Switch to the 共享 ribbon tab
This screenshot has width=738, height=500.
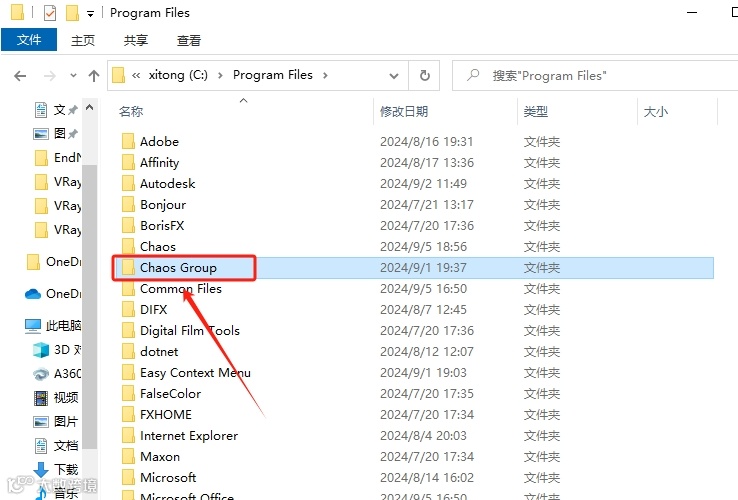[x=136, y=40]
